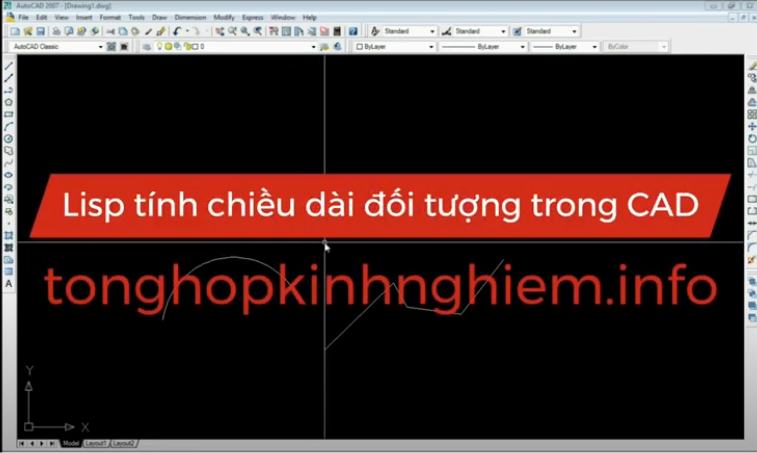The width and height of the screenshot is (757, 453).
Task: Open the Draw menu
Action: 159,17
